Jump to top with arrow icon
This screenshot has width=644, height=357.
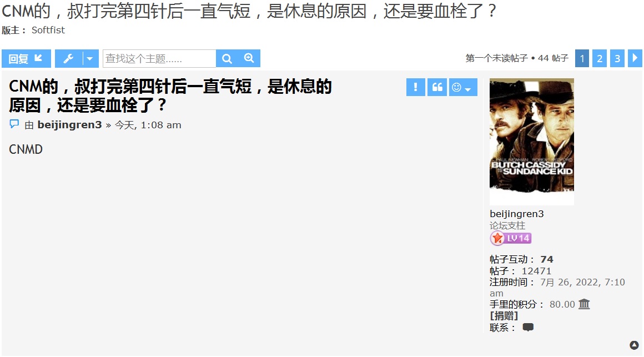(634, 345)
